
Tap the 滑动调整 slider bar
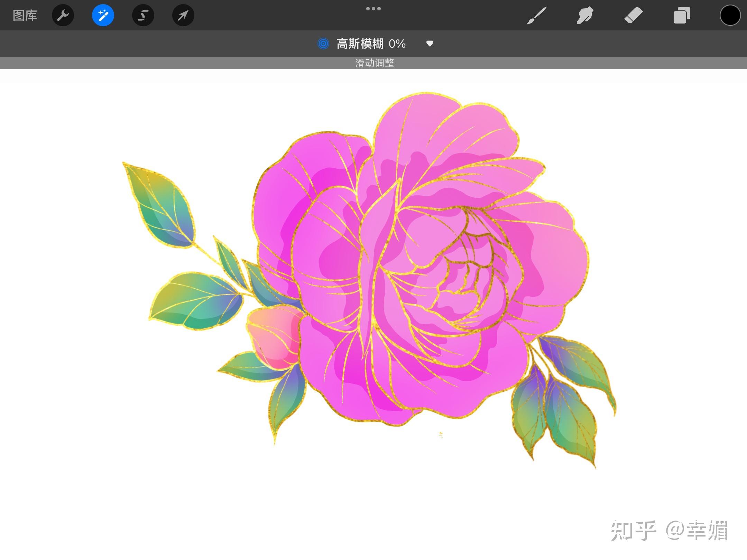(373, 63)
